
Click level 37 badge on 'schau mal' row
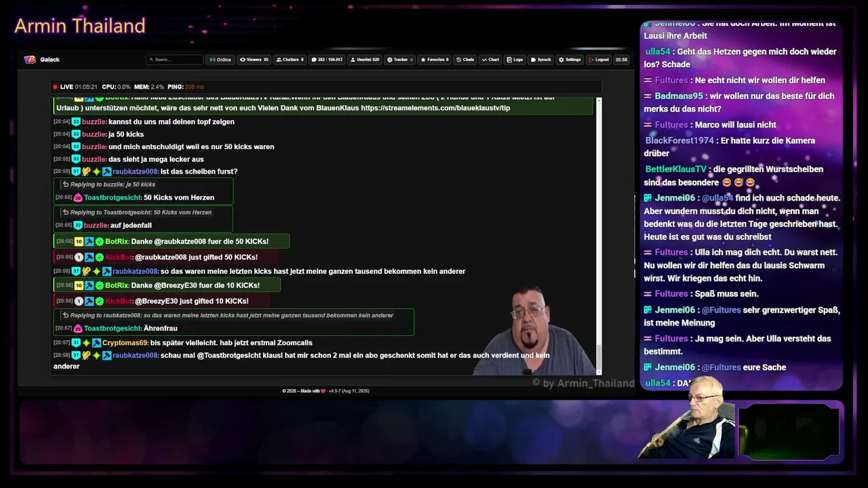(77, 355)
